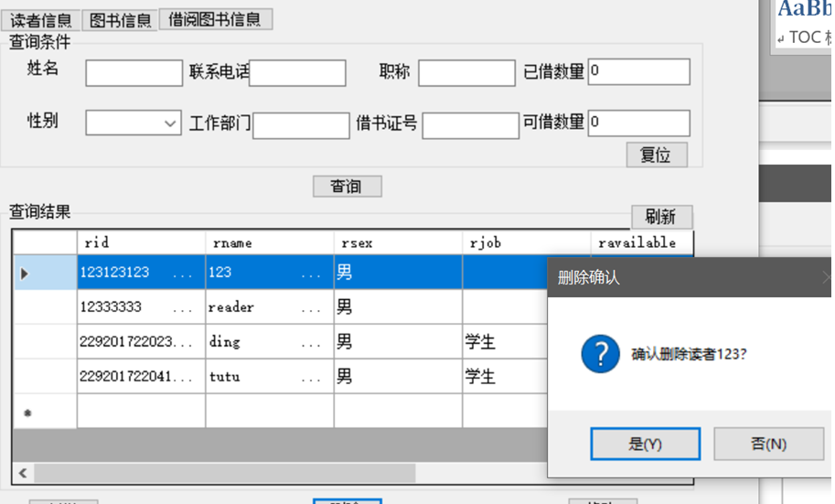Open the 图书信息 tab
This screenshot has width=835, height=504.
(121, 20)
